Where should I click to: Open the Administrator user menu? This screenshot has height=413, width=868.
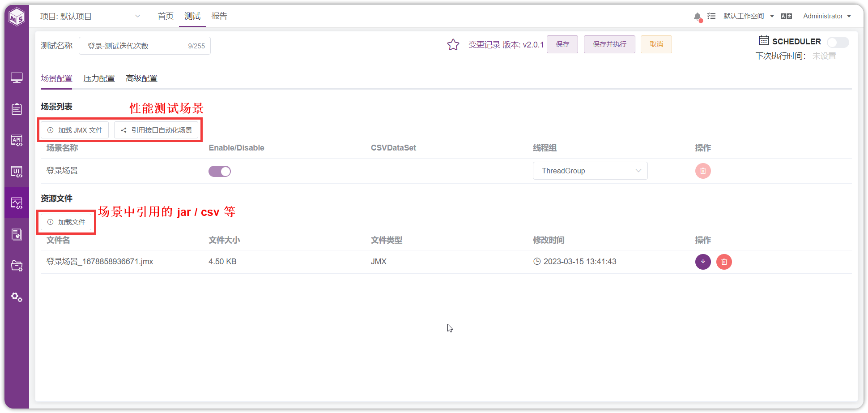click(827, 16)
